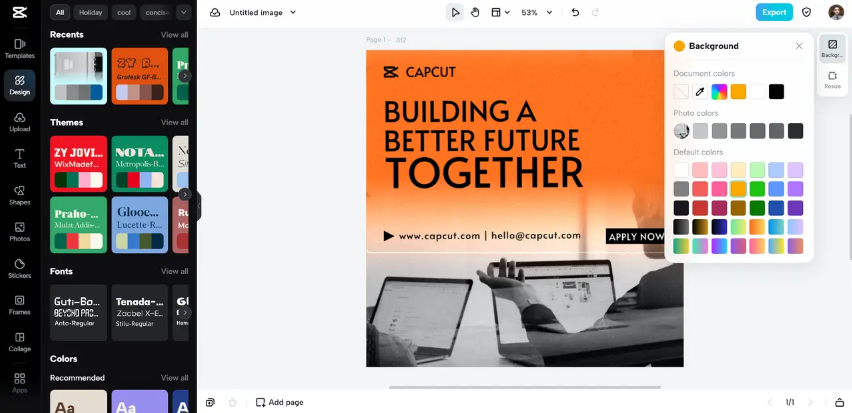This screenshot has height=413, width=852.
Task: Click Add page
Action: (279, 402)
